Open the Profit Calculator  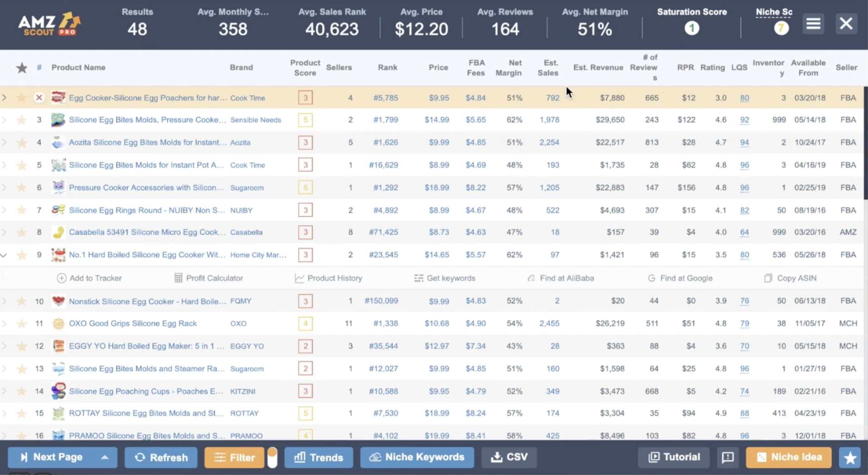[x=209, y=278]
